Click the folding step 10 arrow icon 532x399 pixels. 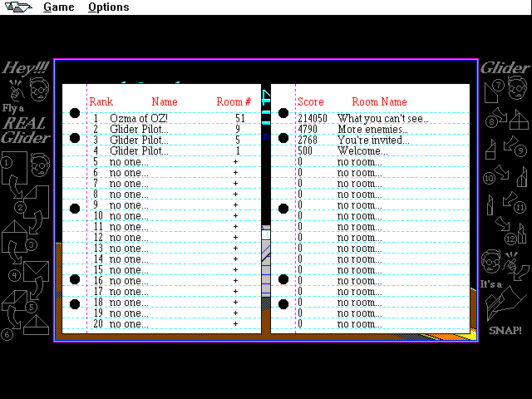[x=501, y=172]
